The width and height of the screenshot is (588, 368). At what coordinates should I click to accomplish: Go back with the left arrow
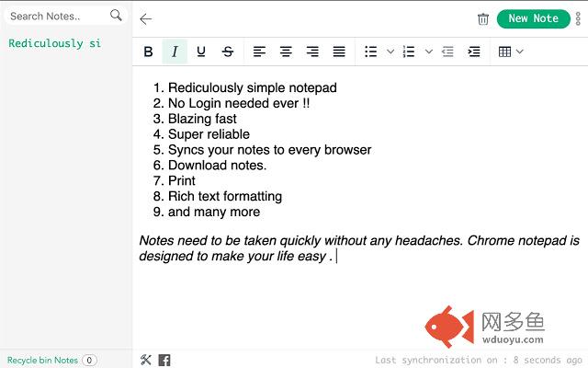click(x=146, y=18)
